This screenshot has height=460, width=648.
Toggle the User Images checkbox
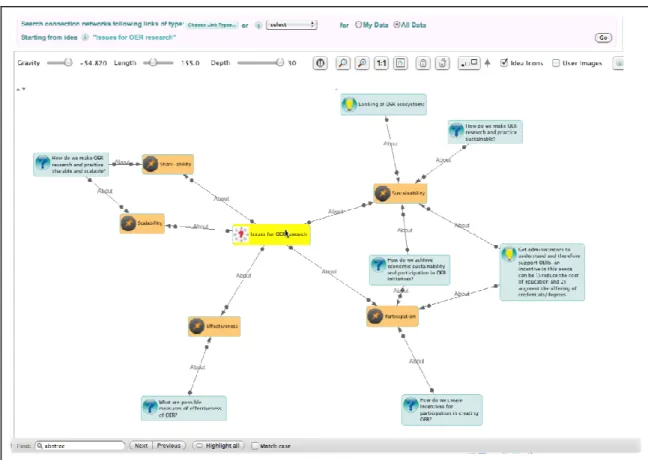click(556, 63)
